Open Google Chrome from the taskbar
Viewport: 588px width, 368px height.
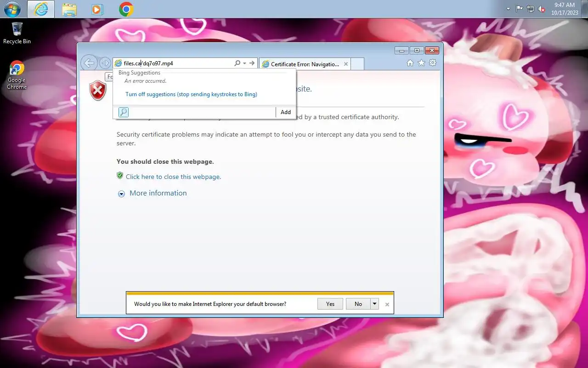(x=126, y=9)
